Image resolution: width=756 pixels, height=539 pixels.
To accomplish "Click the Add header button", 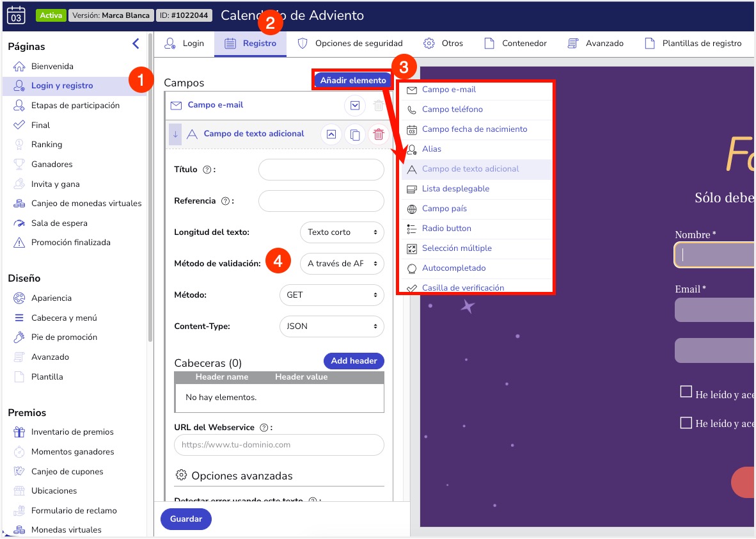I will (354, 361).
